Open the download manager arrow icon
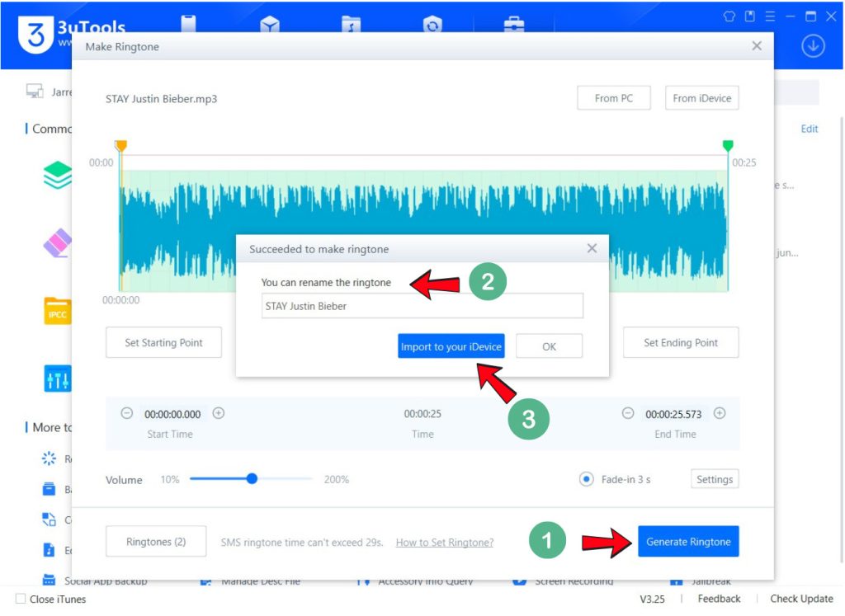This screenshot has width=845, height=616. click(x=813, y=46)
